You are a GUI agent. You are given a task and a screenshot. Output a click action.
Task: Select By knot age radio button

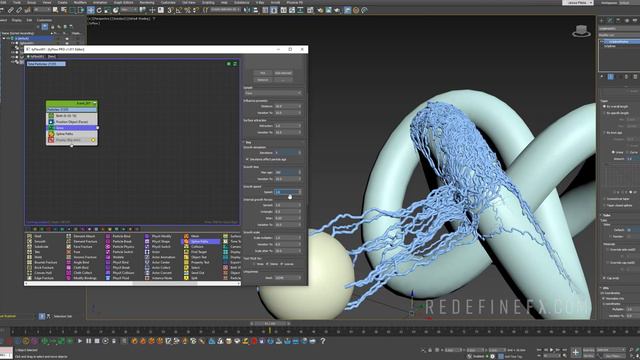pos(605,133)
